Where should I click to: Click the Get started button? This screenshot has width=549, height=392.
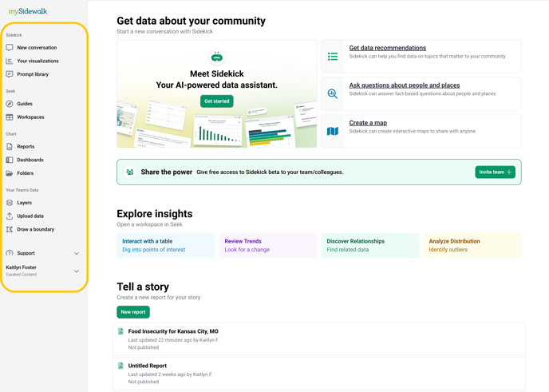coord(217,101)
